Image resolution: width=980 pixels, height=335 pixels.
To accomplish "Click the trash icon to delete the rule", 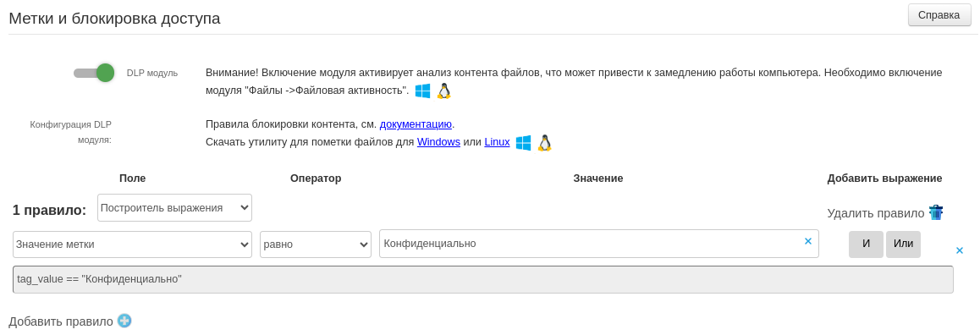I will 936,212.
